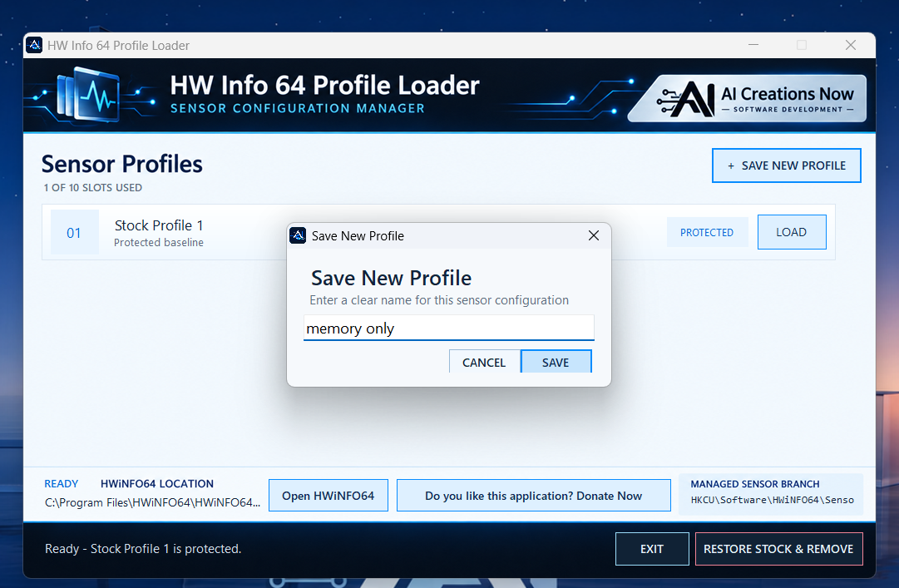
Task: Click the monitor pulse logo in the header
Action: [90, 95]
